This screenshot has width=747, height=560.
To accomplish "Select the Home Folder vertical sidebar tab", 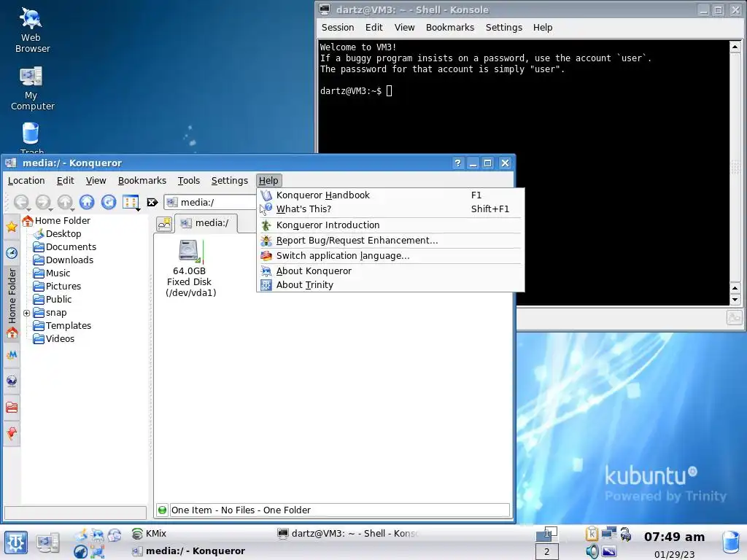I will [x=12, y=304].
